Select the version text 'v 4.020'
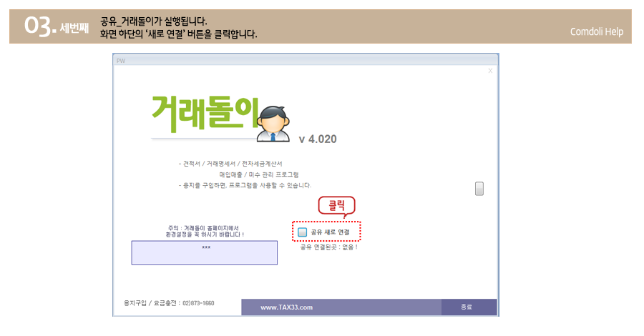 (x=318, y=139)
